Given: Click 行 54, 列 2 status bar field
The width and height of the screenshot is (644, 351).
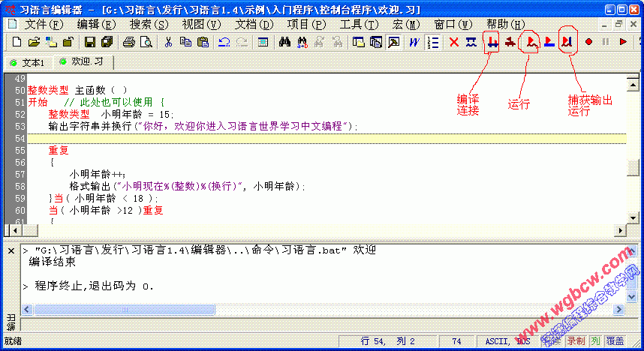Looking at the screenshot, I should (388, 340).
